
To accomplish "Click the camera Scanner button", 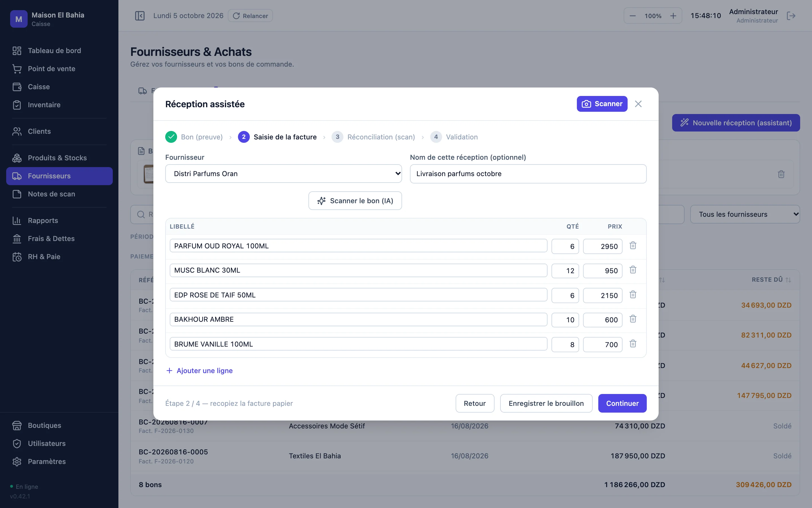I will click(602, 104).
